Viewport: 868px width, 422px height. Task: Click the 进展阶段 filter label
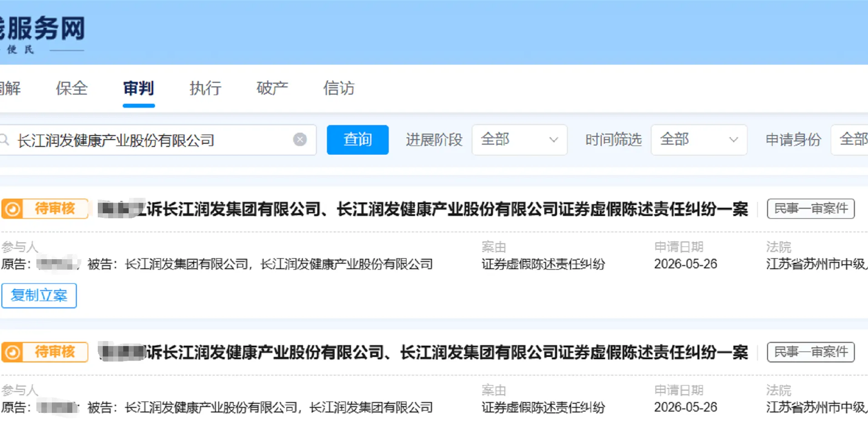tap(434, 140)
